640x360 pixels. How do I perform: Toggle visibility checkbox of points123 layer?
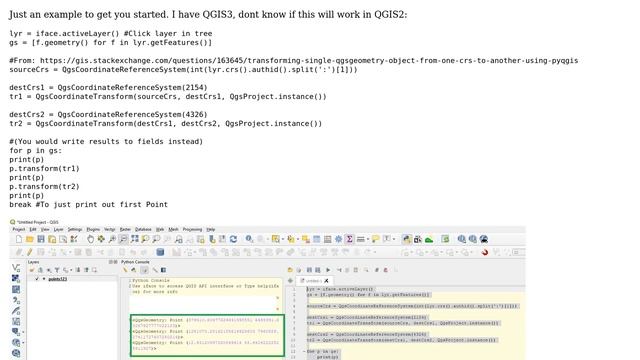(37, 279)
